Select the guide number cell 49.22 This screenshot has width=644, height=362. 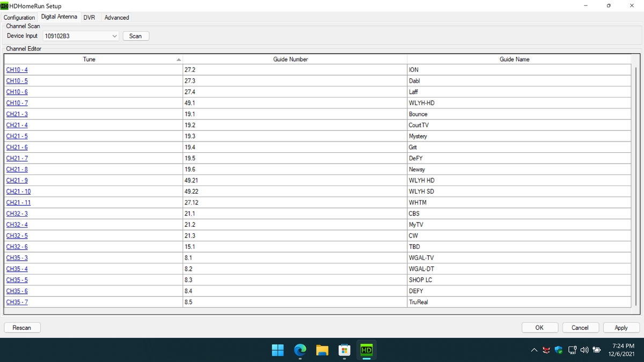coord(295,191)
